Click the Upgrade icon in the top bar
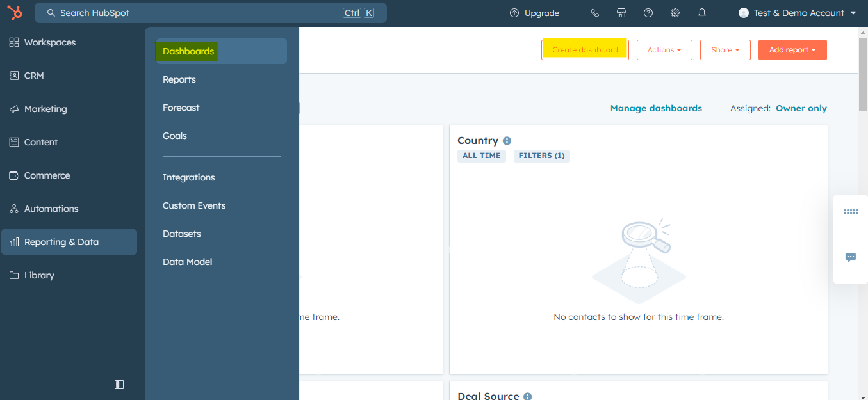Viewport: 868px width, 400px height. (513, 12)
